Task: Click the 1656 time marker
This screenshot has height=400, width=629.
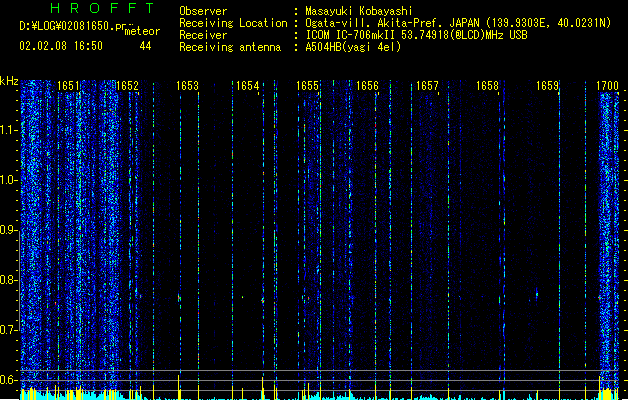Action: 367,86
